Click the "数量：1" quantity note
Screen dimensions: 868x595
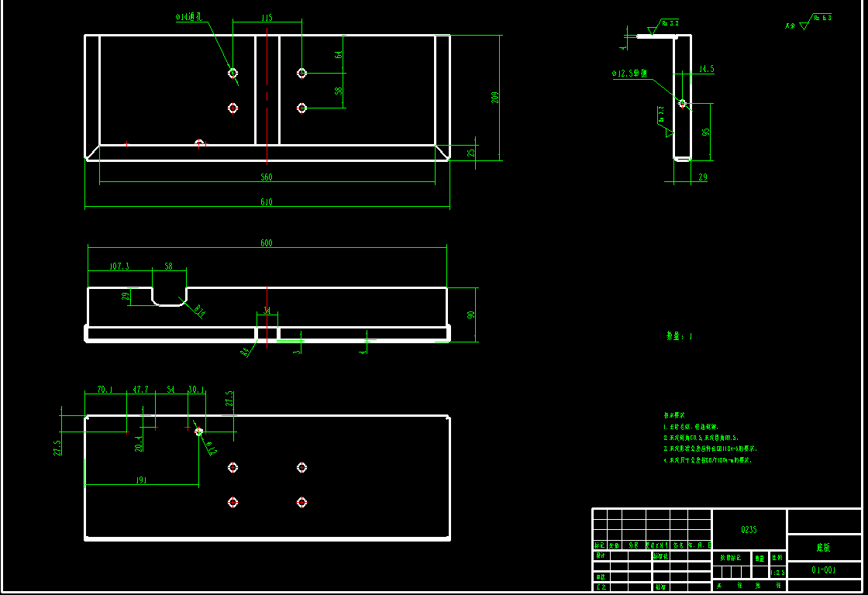[x=679, y=336]
